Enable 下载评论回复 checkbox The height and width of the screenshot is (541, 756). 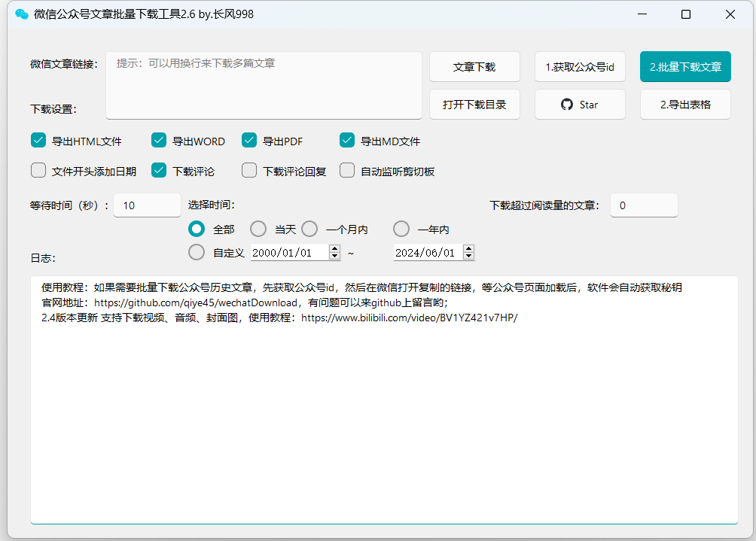(248, 171)
